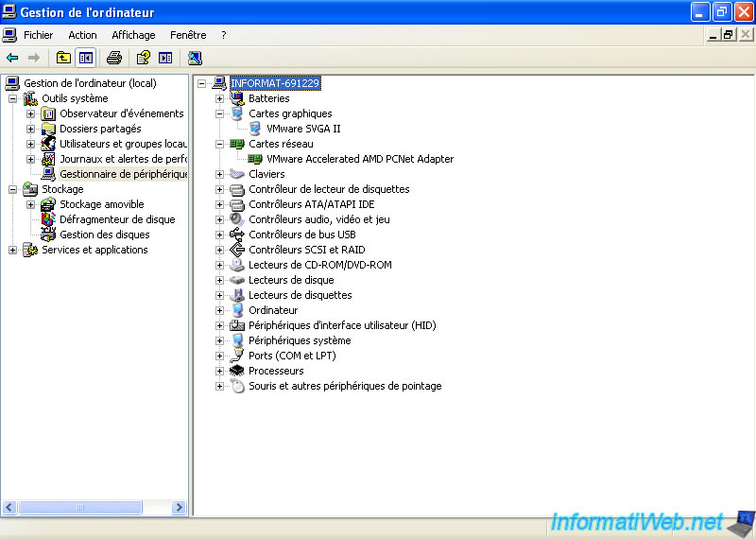The width and height of the screenshot is (756, 539).
Task: Open the system menu icon beside Fichier
Action: [x=9, y=35]
